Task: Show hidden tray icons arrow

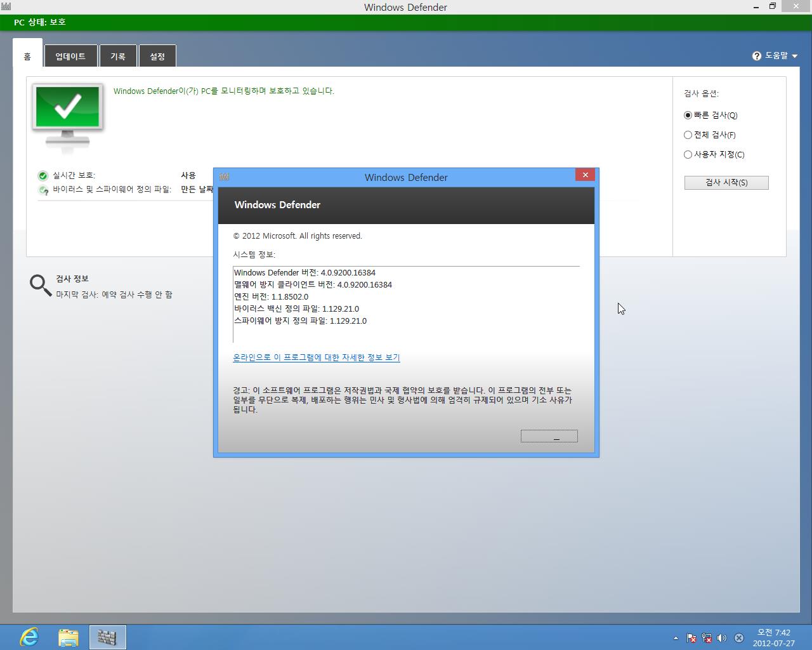Action: 676,638
